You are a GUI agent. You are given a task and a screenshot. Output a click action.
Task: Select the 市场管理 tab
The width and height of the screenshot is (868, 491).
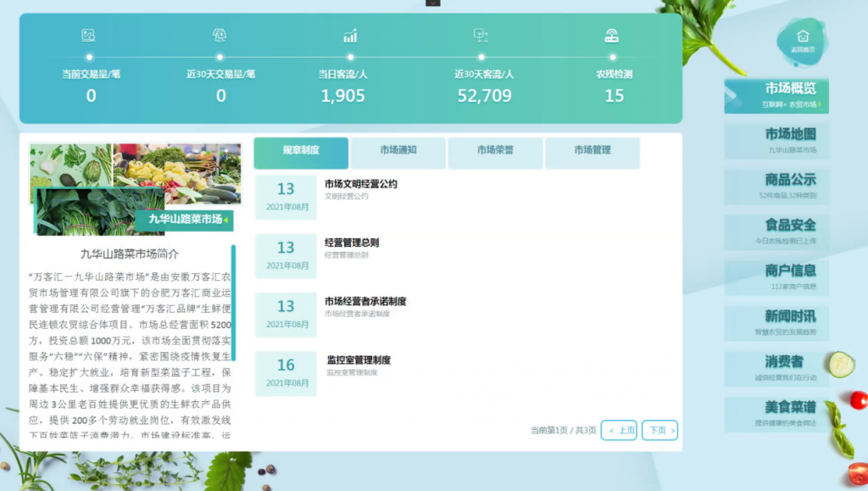click(592, 151)
